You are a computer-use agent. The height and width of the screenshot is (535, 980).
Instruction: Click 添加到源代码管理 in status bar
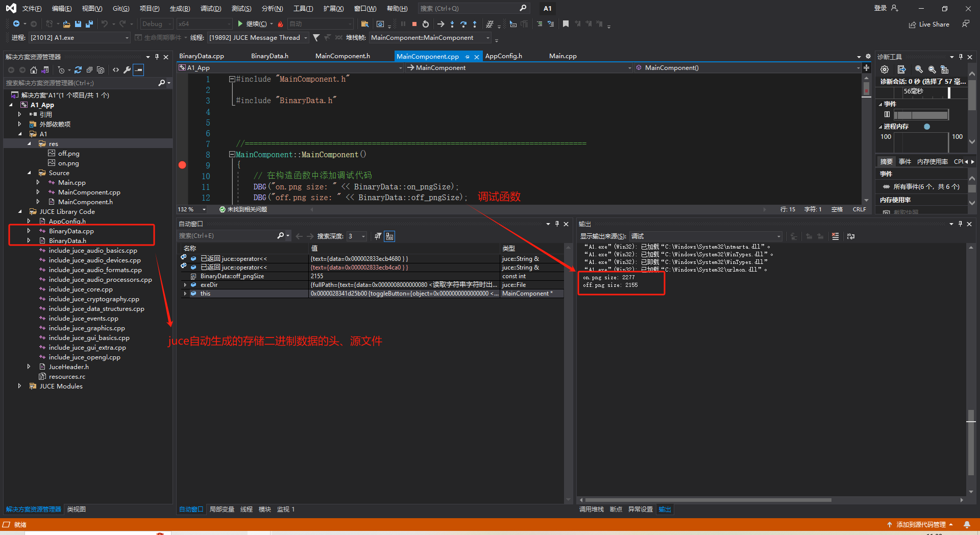[921, 525]
